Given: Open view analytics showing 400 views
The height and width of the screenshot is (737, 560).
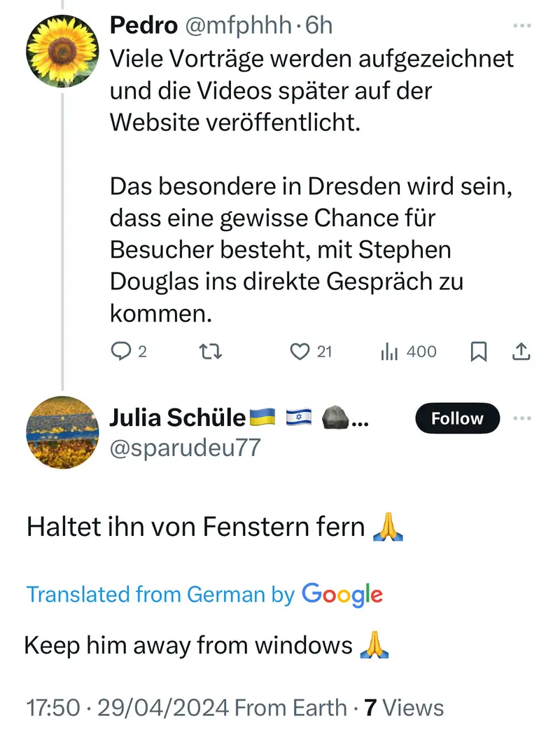Looking at the screenshot, I should pyautogui.click(x=409, y=352).
